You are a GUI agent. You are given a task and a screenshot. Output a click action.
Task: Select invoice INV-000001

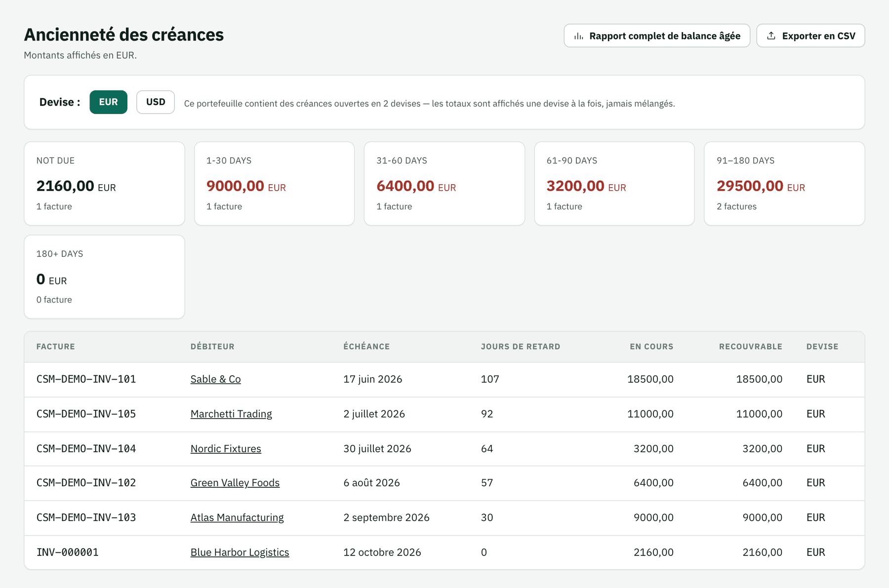[x=68, y=552]
